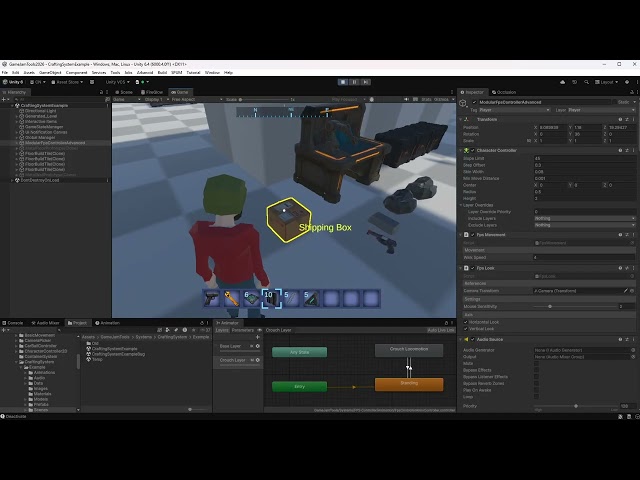Image resolution: width=640 pixels, height=480 pixels.
Task: Disable the Fps Look component checkbox
Action: tap(473, 268)
